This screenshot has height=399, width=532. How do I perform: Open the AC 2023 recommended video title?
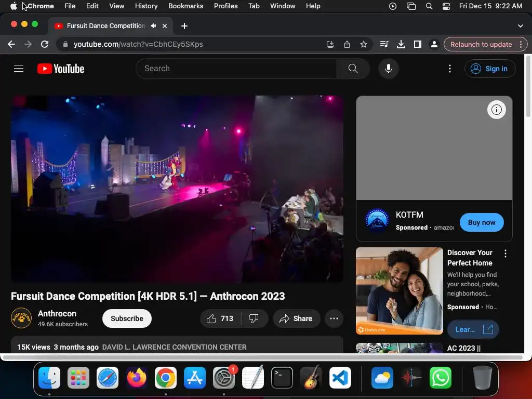[464, 348]
